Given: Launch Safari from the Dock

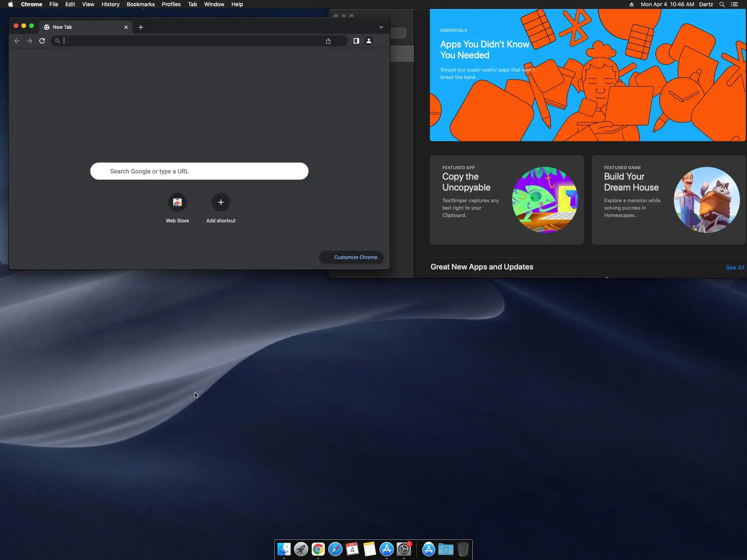Looking at the screenshot, I should coord(335,549).
